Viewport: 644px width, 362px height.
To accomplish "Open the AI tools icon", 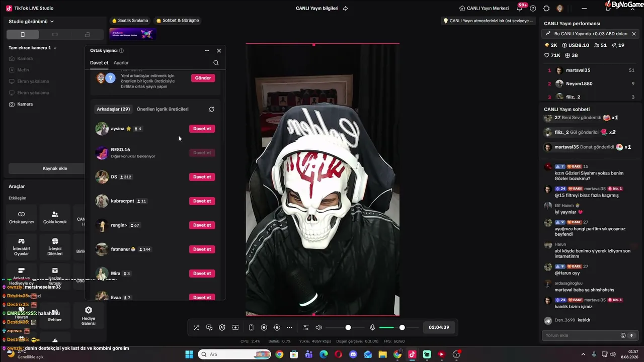I will point(222,327).
